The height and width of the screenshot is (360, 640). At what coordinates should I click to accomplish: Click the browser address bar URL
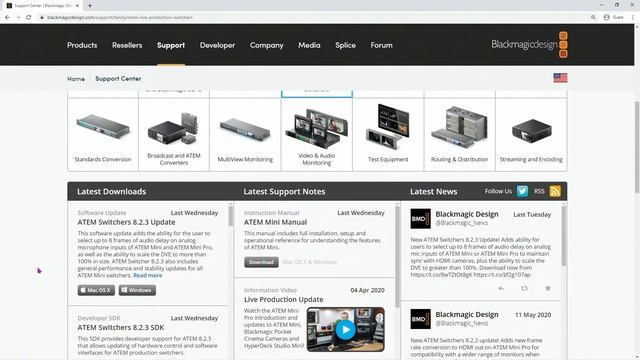click(x=120, y=18)
